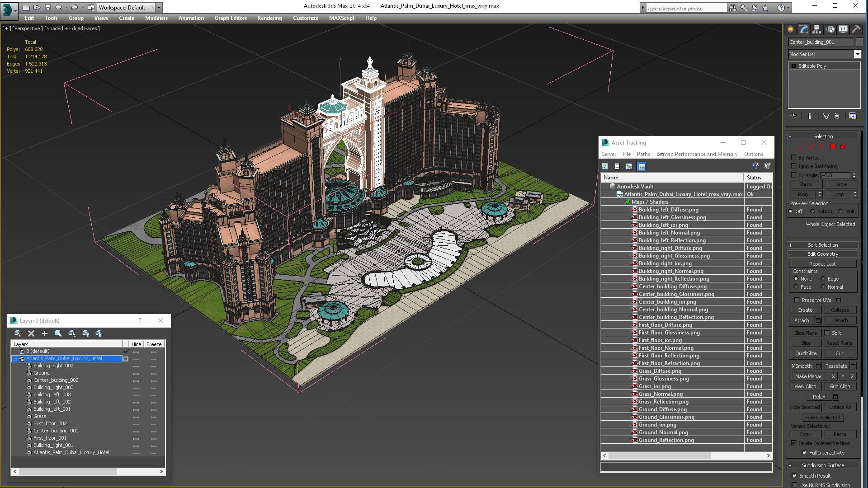Viewport: 868px width, 488px height.
Task: Toggle Smooth Result checkbox
Action: click(x=794, y=476)
